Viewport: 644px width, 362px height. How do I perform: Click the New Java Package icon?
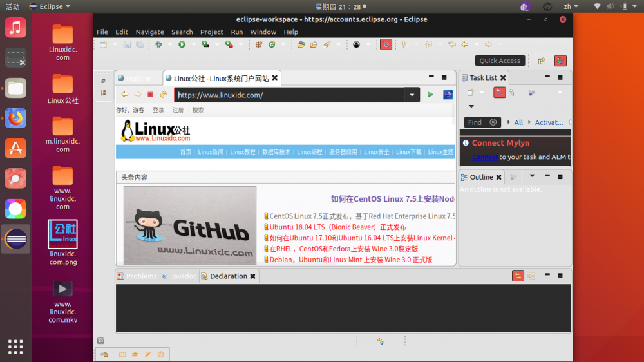click(259, 44)
